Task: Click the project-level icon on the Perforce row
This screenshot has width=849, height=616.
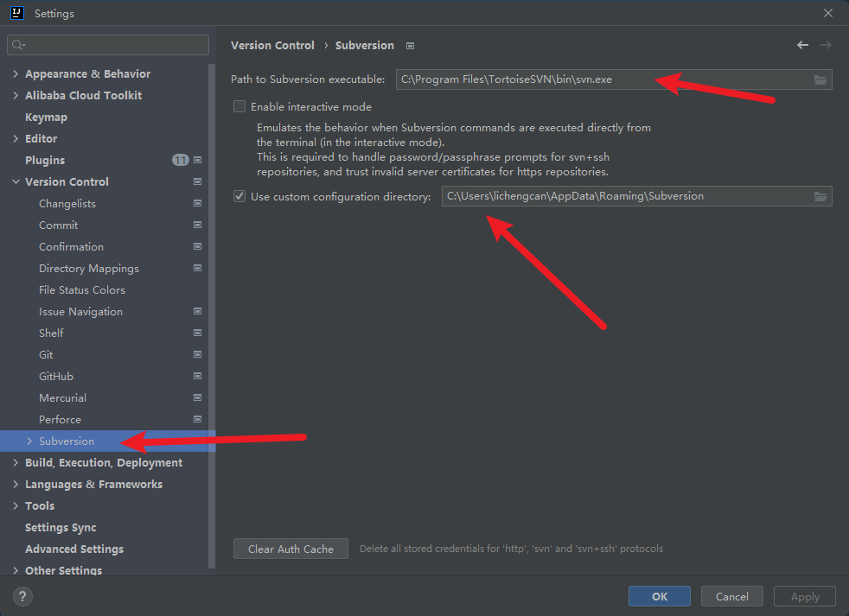Action: pyautogui.click(x=198, y=420)
